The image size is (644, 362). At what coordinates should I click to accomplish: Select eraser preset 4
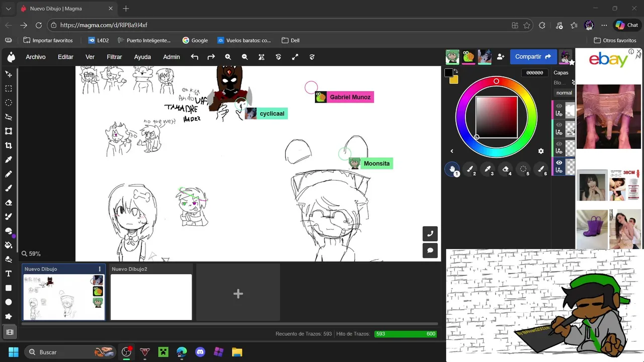(506, 169)
